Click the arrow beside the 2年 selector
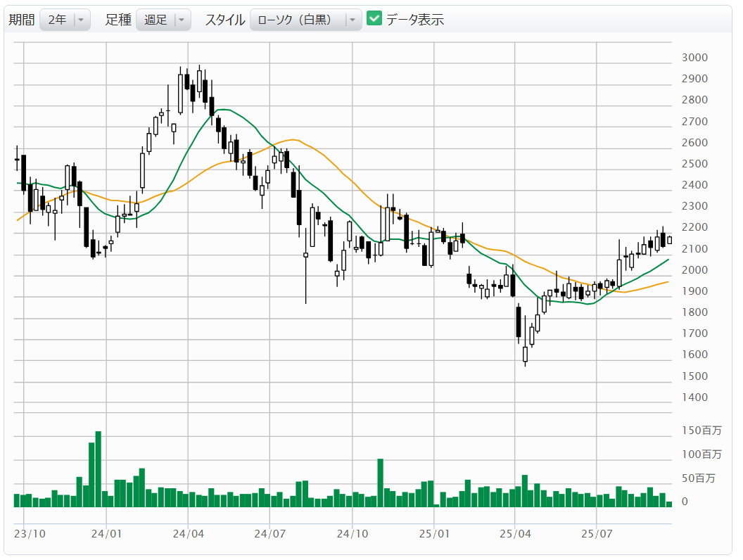743x560 pixels. 81,20
